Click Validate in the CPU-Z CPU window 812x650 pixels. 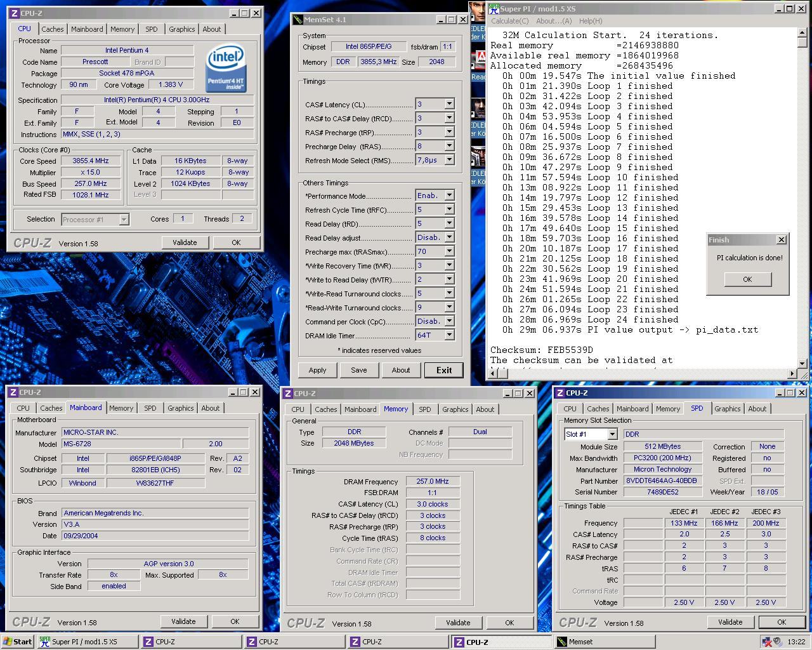point(185,242)
